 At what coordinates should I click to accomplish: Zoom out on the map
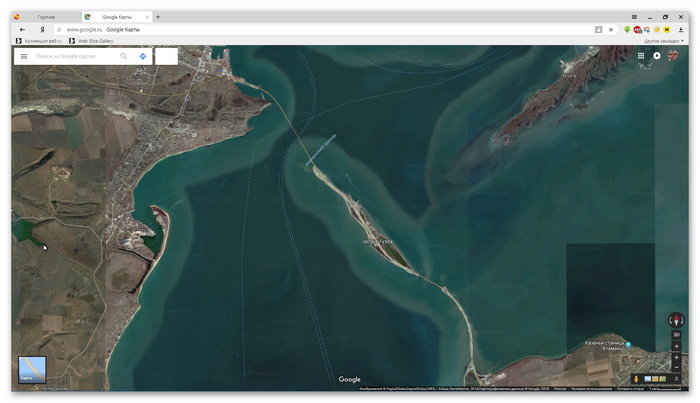(676, 368)
